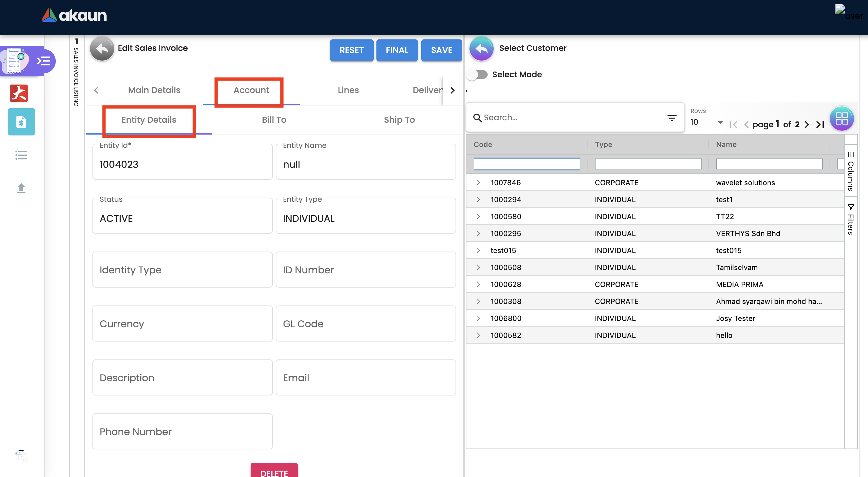The height and width of the screenshot is (477, 868).
Task: Open the grid view icon button
Action: tap(841, 118)
